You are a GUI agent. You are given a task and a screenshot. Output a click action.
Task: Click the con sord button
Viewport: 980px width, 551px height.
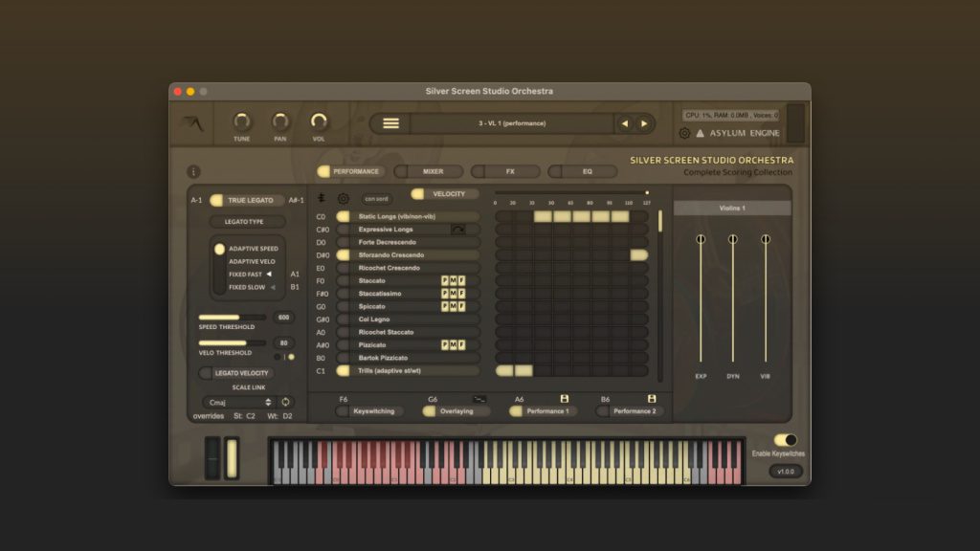tap(377, 199)
